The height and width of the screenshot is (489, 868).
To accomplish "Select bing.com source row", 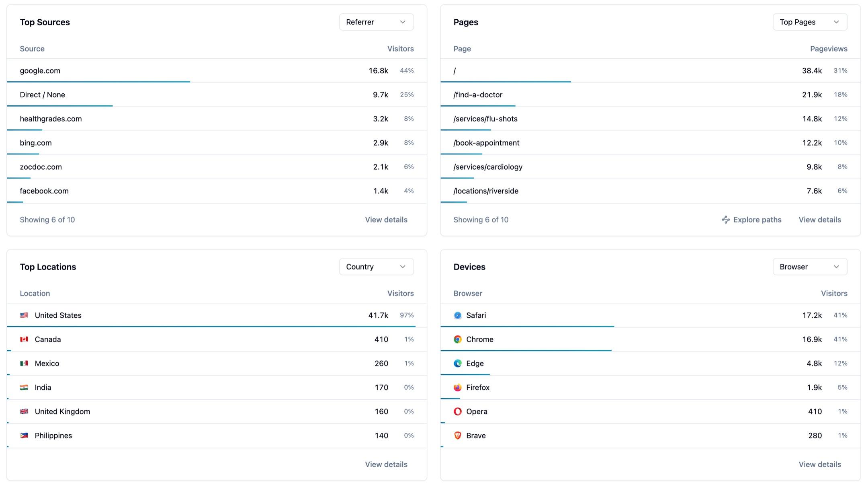I will (217, 143).
